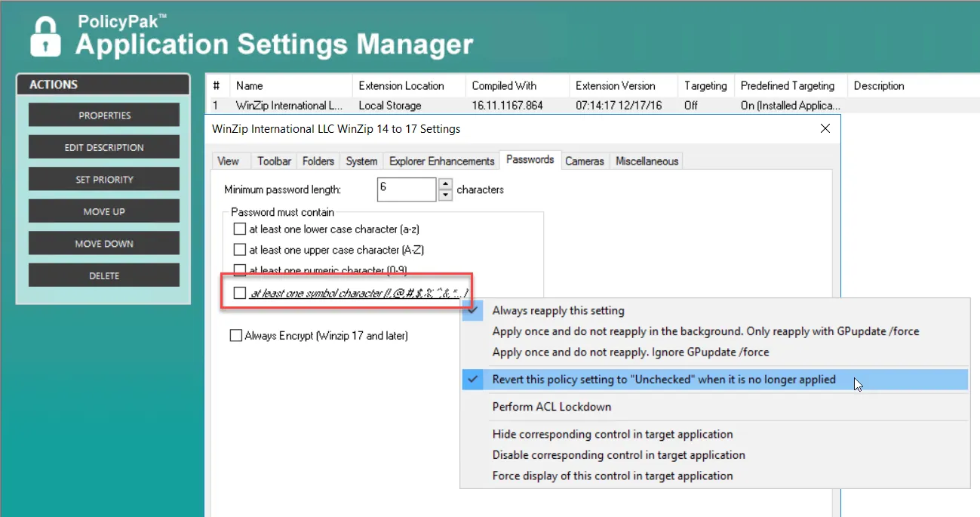
Task: Enable at least one upper case character
Action: click(240, 250)
